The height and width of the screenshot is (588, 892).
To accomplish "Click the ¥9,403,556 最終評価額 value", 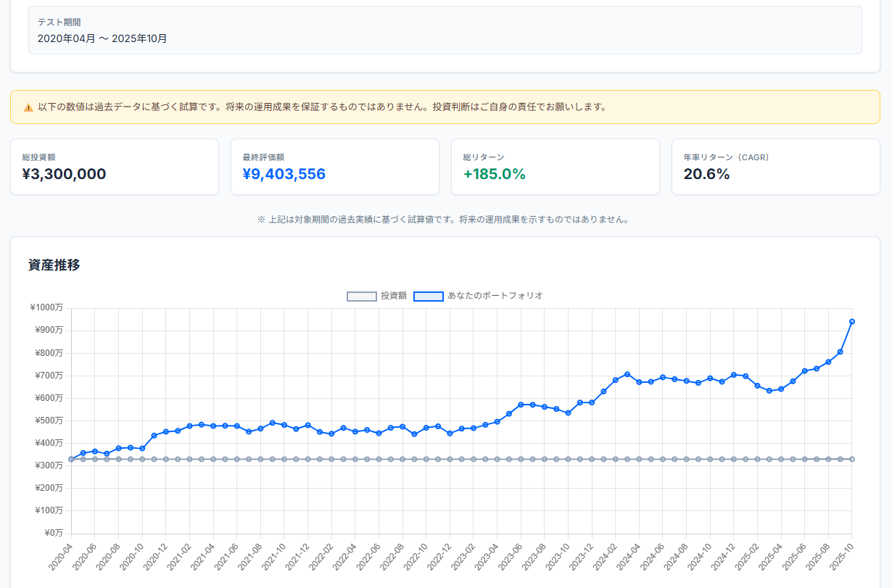I will (285, 175).
